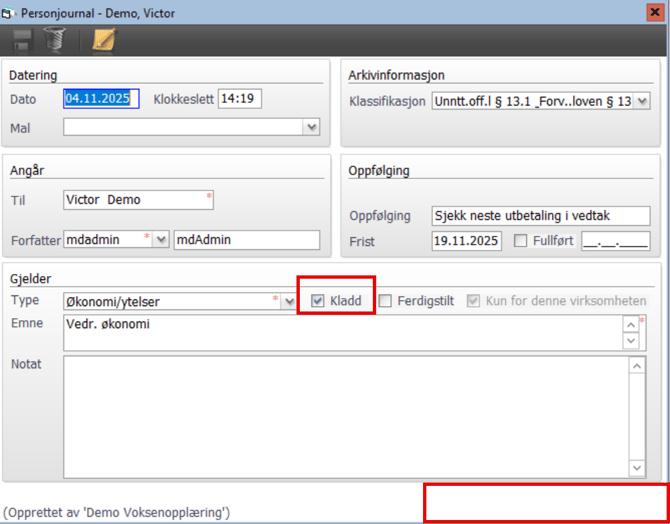Tick the Fullført checkbox
This screenshot has width=670, height=524.
pos(520,241)
